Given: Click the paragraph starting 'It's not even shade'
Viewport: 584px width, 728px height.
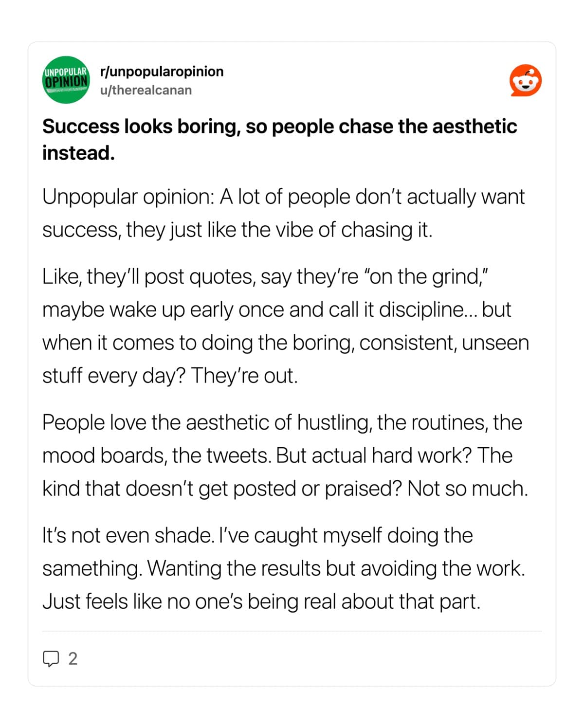Looking at the screenshot, I should [284, 568].
